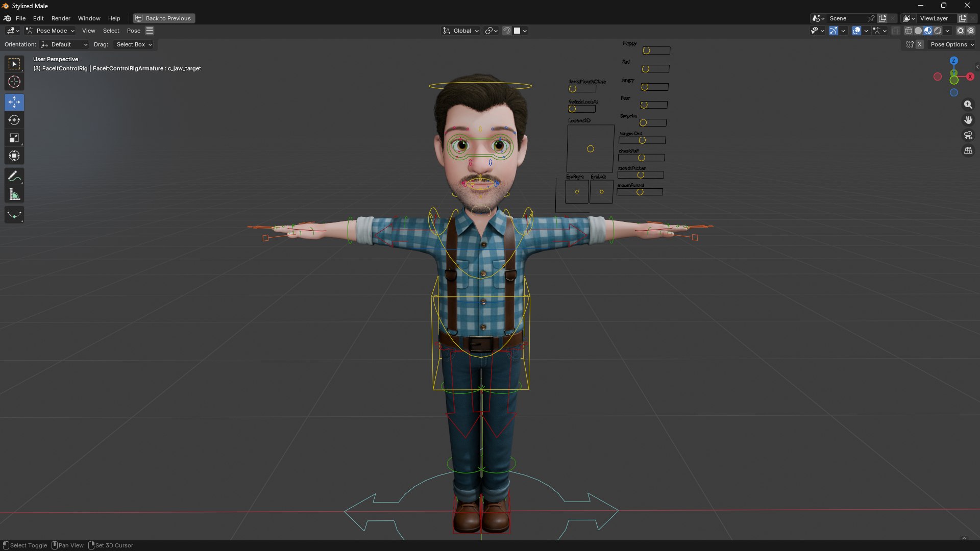Switch perspective/orthographic grid icon

point(968,151)
